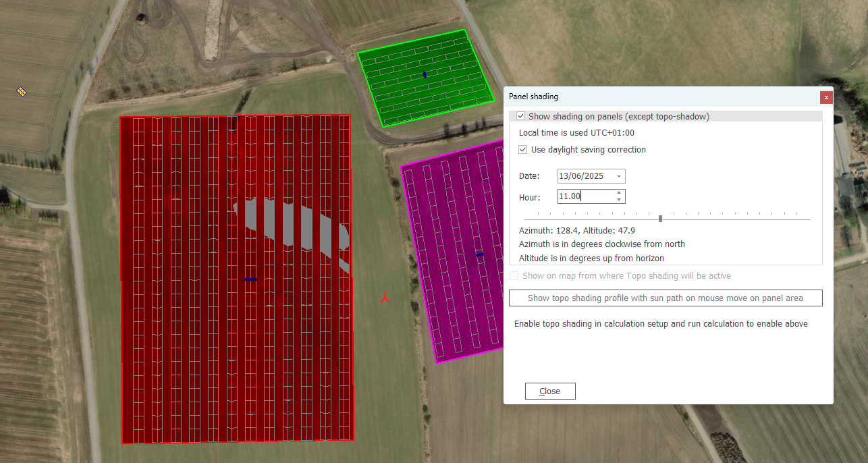Select the red survey marker east of the red array
This screenshot has width=868, height=463.
tap(385, 297)
